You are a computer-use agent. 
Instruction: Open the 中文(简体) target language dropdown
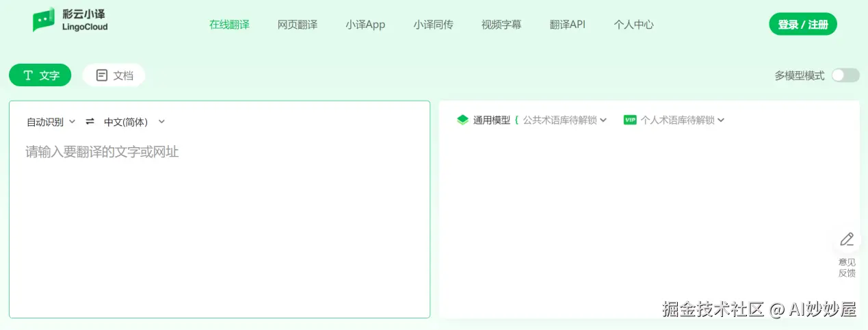coord(135,122)
